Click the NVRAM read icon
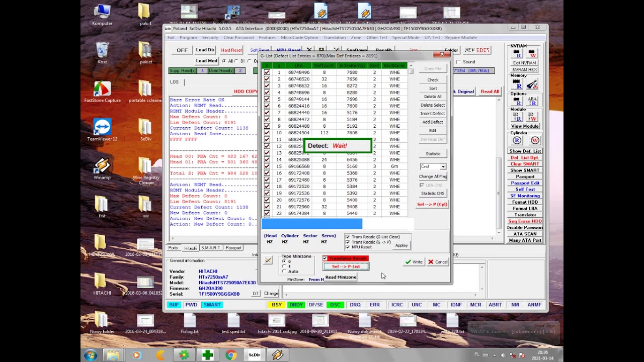 (x=518, y=54)
